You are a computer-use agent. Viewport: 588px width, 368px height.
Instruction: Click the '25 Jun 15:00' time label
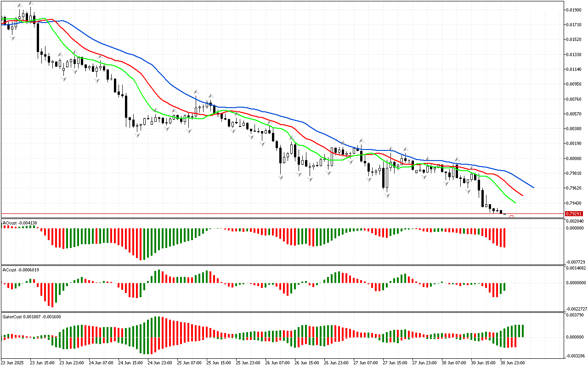(218, 362)
